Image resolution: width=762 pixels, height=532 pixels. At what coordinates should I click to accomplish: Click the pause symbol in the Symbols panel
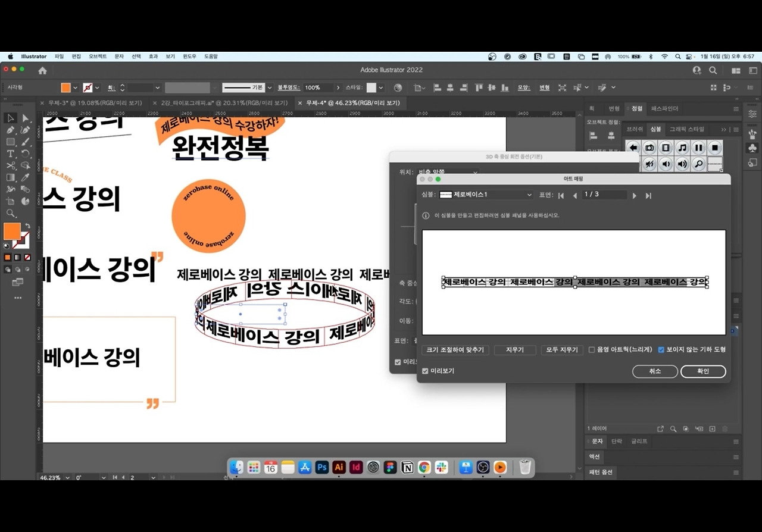(x=698, y=148)
